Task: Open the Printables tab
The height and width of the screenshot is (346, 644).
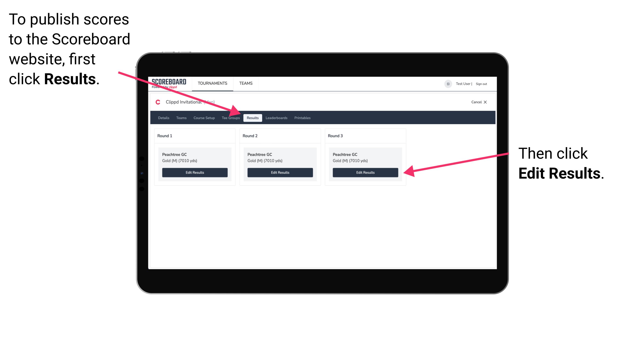Action: [302, 118]
